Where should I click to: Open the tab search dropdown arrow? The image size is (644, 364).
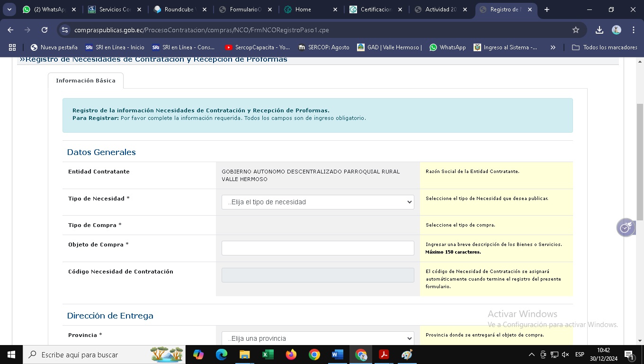tap(9, 9)
